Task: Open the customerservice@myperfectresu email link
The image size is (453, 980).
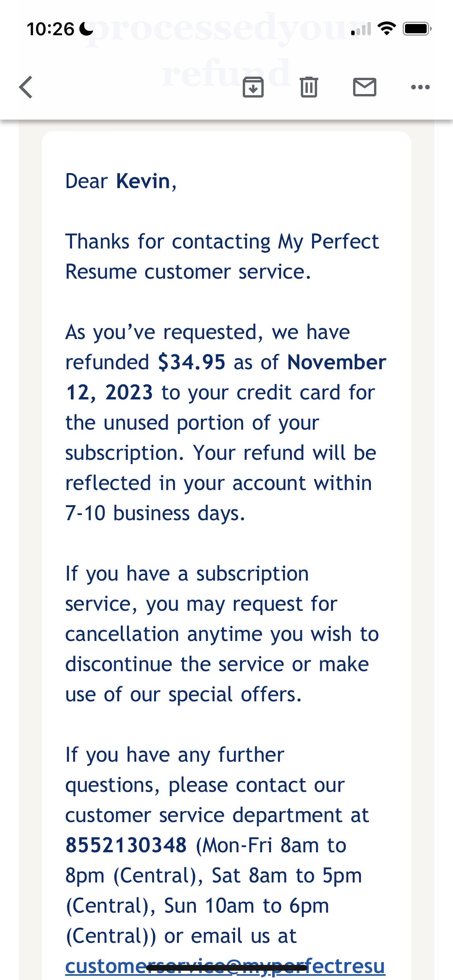Action: [225, 966]
